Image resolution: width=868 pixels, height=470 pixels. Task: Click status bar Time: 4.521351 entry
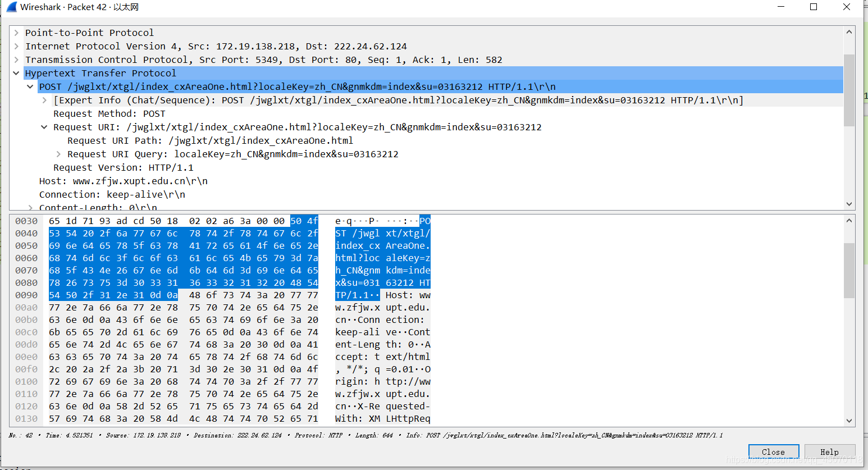click(70, 435)
